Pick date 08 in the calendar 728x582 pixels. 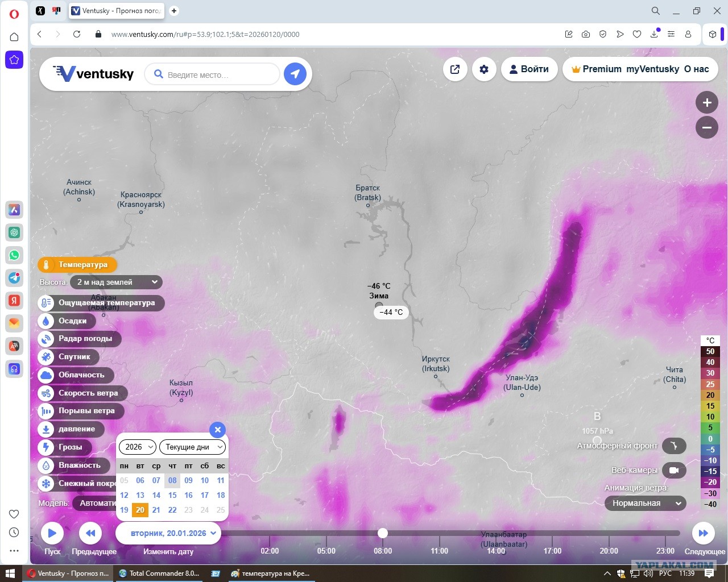(x=172, y=480)
